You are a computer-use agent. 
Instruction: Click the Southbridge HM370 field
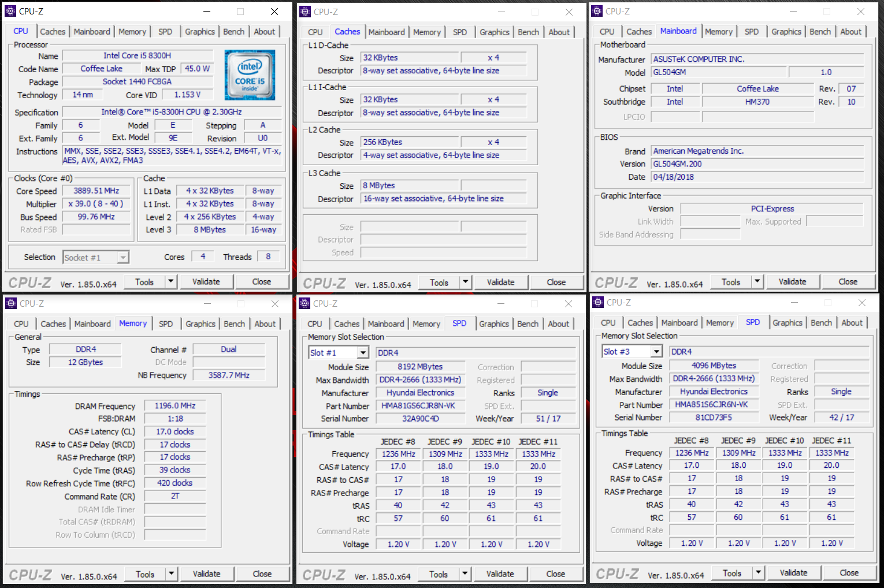pos(758,102)
